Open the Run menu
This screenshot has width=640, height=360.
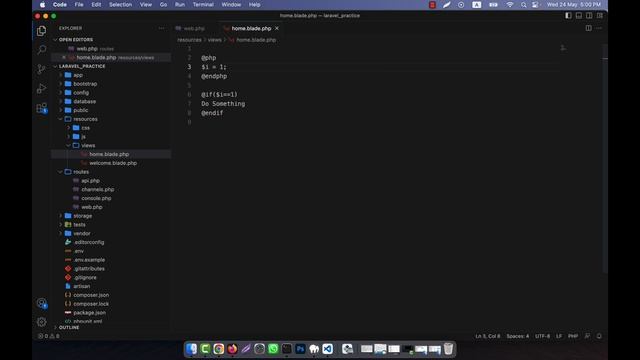coord(180,5)
